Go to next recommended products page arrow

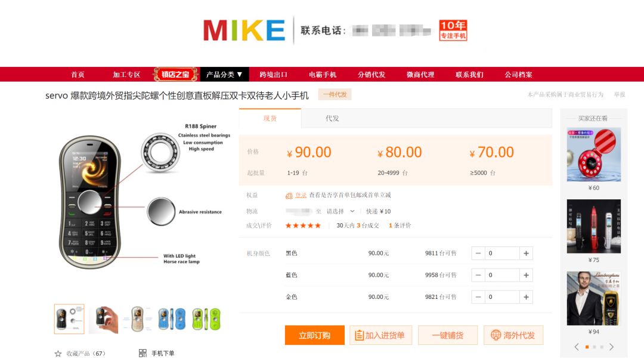click(612, 347)
